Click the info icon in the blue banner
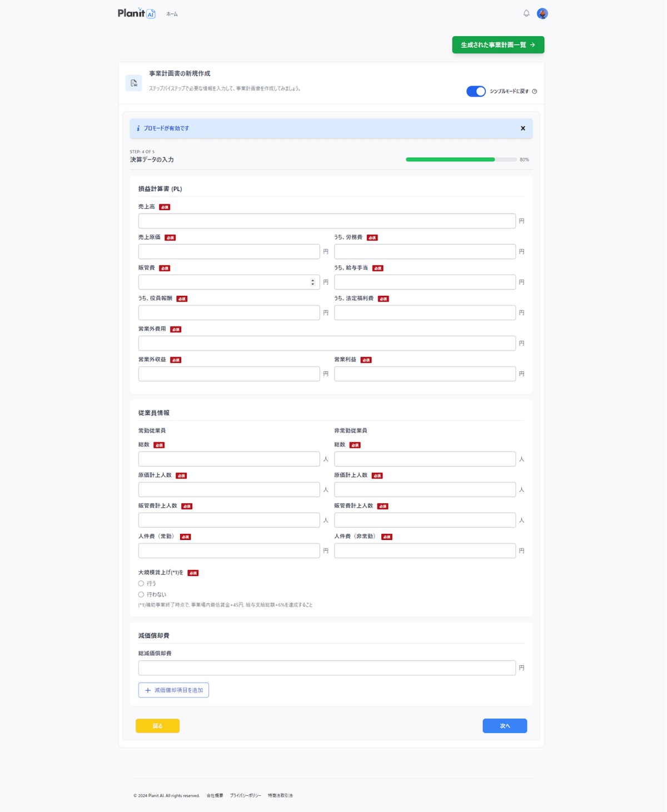667x812 pixels. (138, 128)
